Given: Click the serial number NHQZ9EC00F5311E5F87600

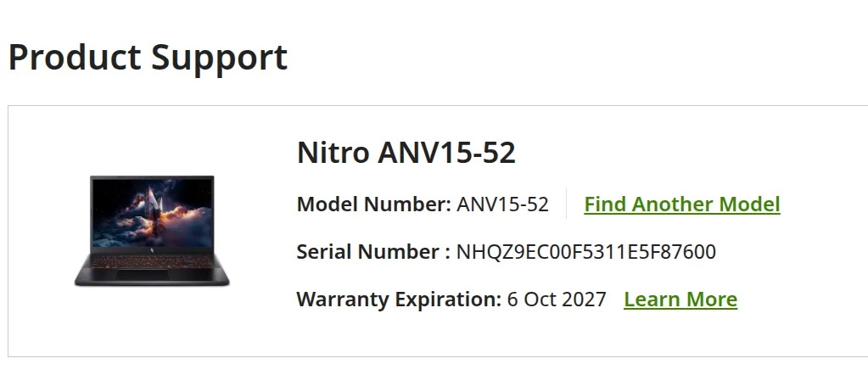Looking at the screenshot, I should coord(585,252).
